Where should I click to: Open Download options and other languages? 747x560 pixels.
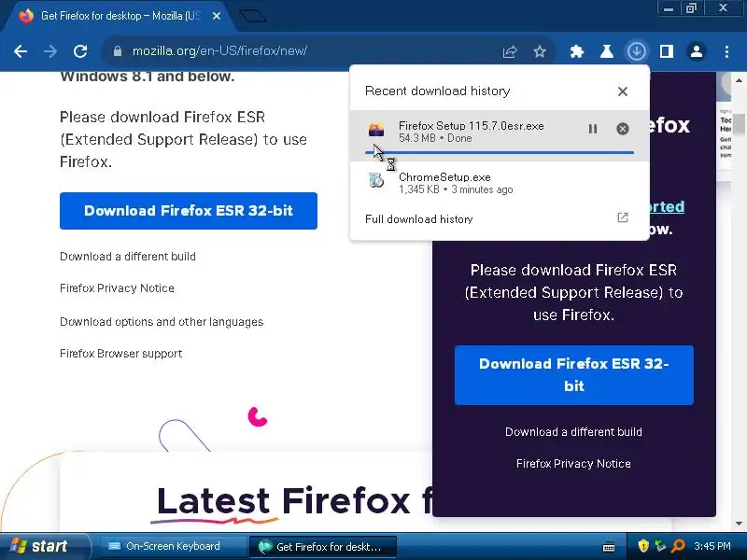pos(162,322)
